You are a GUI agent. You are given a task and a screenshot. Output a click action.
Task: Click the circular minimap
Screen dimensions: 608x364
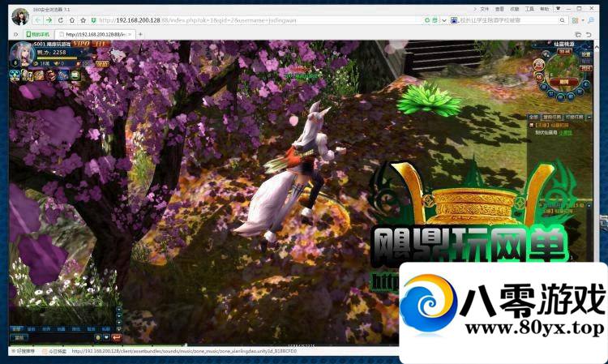coord(564,73)
